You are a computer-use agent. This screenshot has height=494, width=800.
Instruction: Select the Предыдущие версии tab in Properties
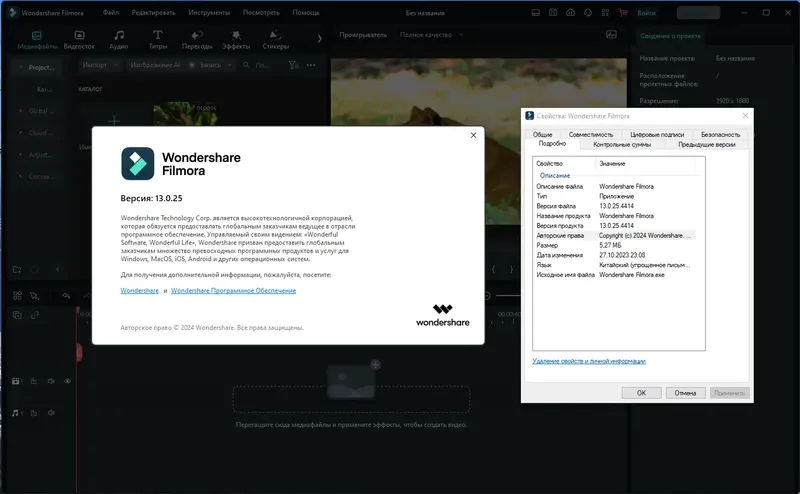706,144
